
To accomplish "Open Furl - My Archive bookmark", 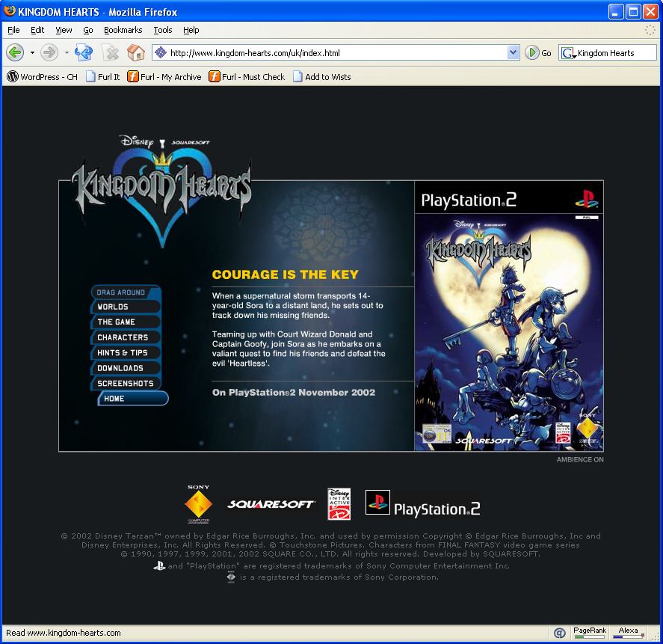I will tap(164, 76).
